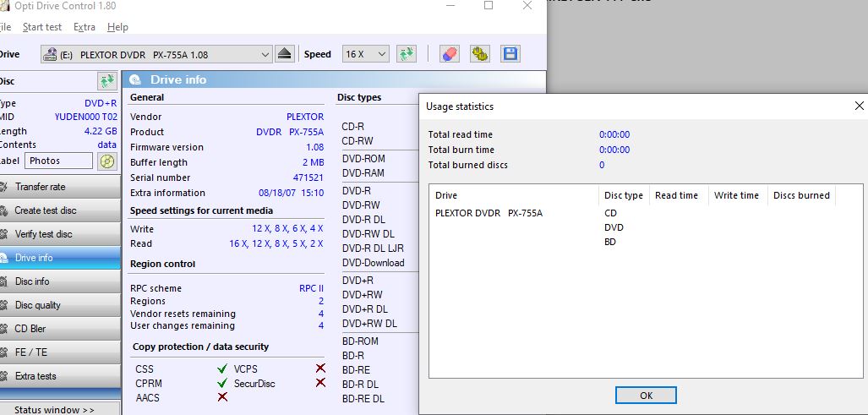Click the Write time column header

pos(736,195)
